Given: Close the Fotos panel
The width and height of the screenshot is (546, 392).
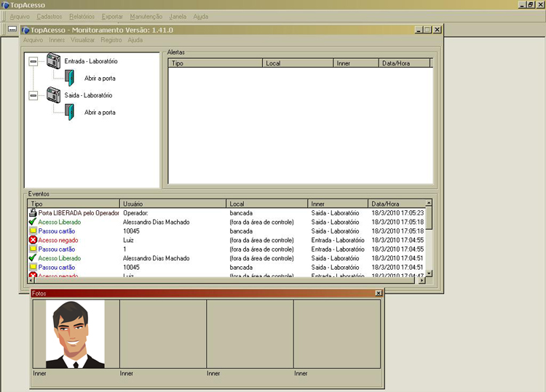Looking at the screenshot, I should click(378, 293).
